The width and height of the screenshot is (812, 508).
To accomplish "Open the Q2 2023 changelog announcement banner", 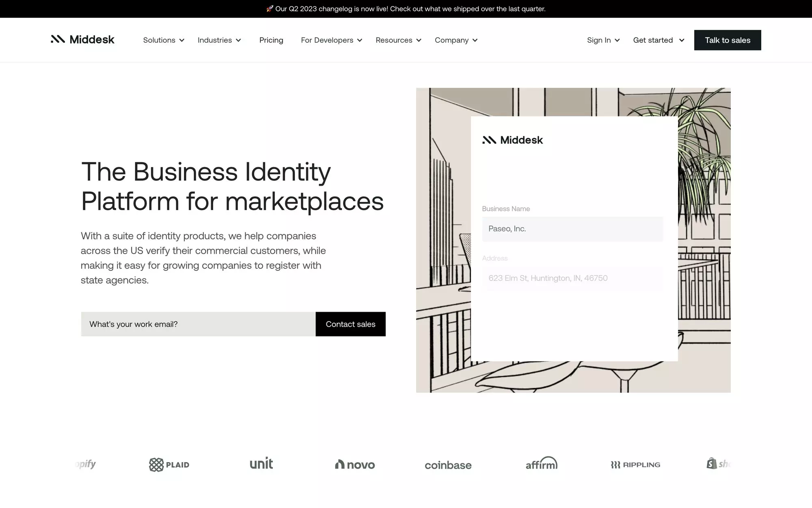I will (x=406, y=9).
